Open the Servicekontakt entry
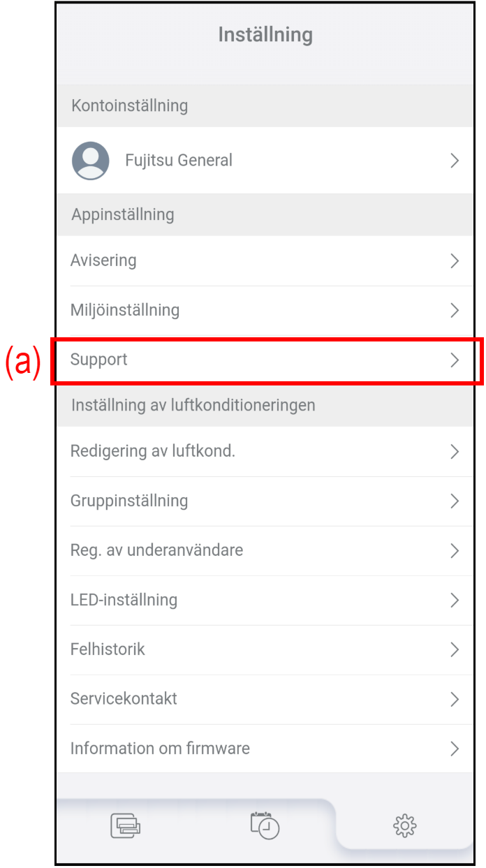Screen dimensions: 486x868 124,699
